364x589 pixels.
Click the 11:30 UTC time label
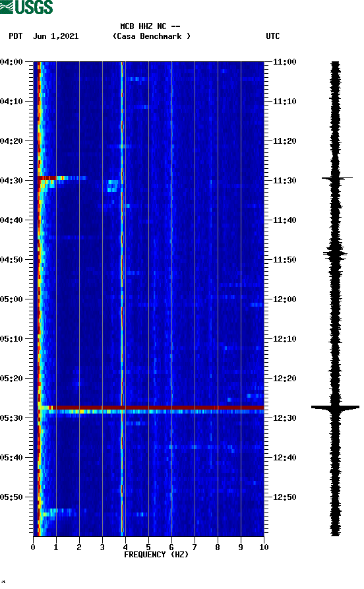(x=284, y=180)
